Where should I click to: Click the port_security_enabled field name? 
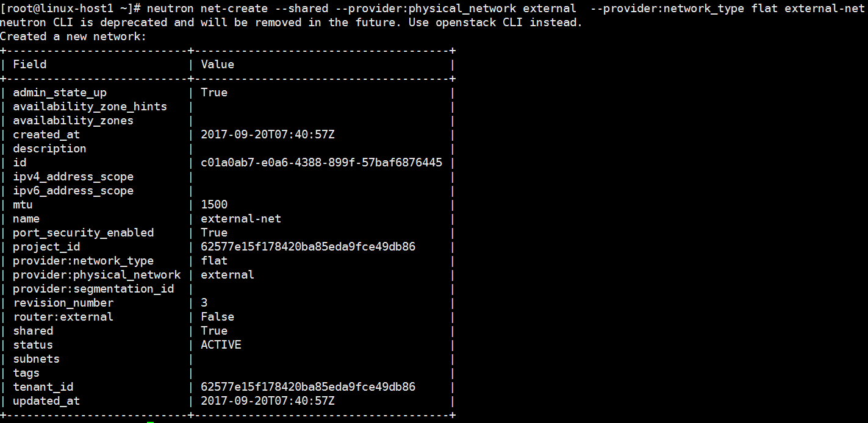[84, 233]
